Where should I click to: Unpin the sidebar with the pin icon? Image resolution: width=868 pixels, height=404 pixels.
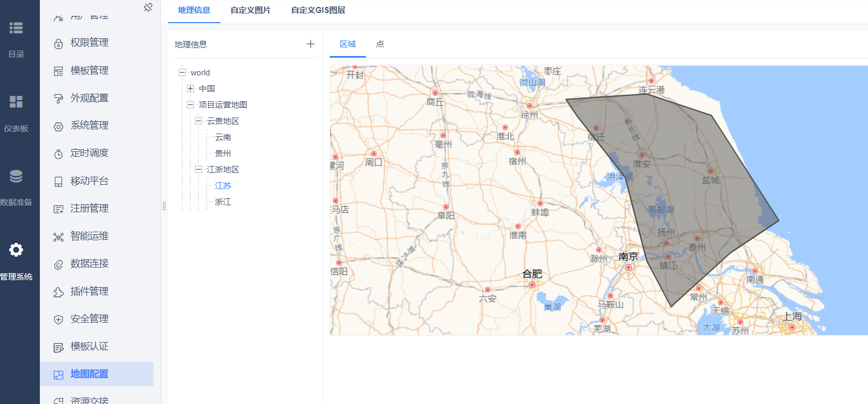[148, 7]
